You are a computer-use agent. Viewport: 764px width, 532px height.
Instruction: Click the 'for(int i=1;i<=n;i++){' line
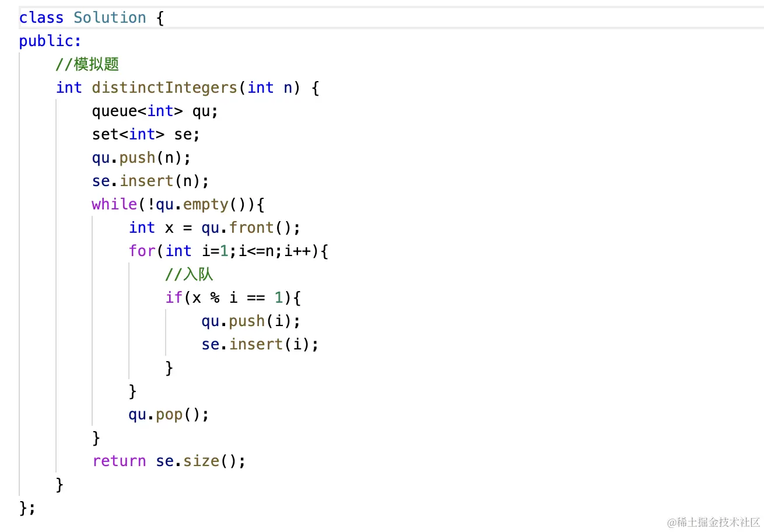click(x=229, y=251)
